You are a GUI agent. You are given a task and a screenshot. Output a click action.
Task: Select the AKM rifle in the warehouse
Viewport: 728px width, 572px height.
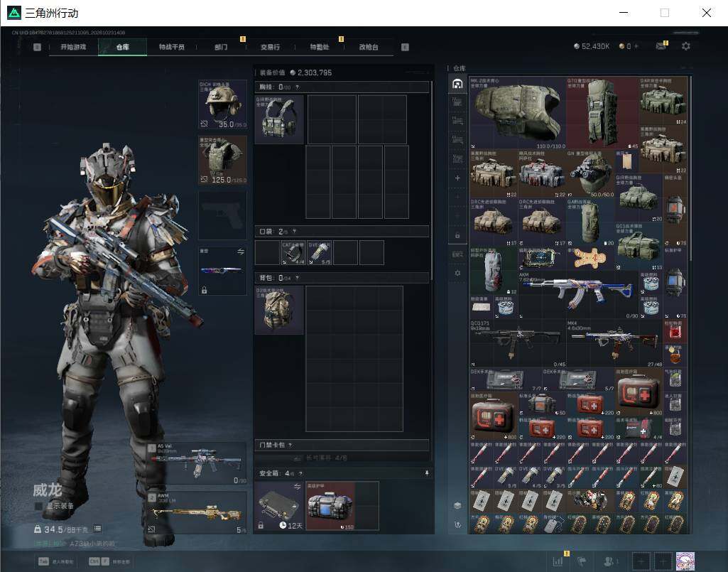click(x=577, y=295)
